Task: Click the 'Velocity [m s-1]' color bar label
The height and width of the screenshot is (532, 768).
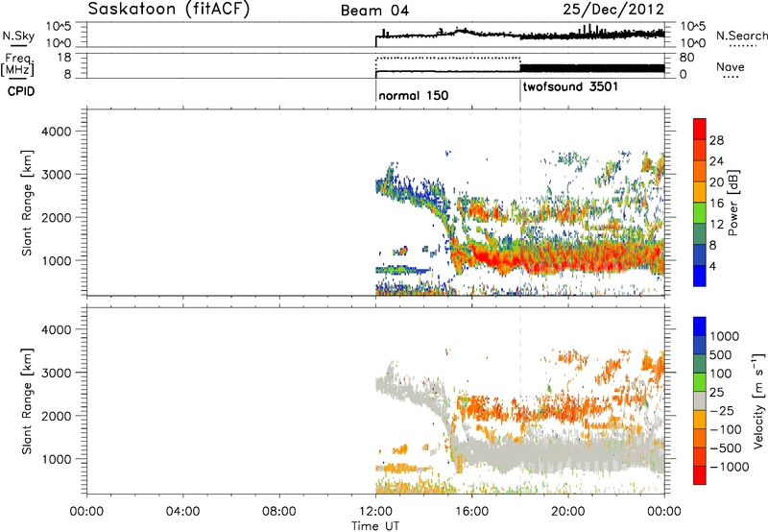Action: pos(758,400)
